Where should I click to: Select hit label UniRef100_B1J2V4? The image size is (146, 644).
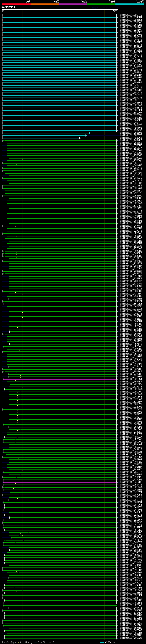point(131,387)
